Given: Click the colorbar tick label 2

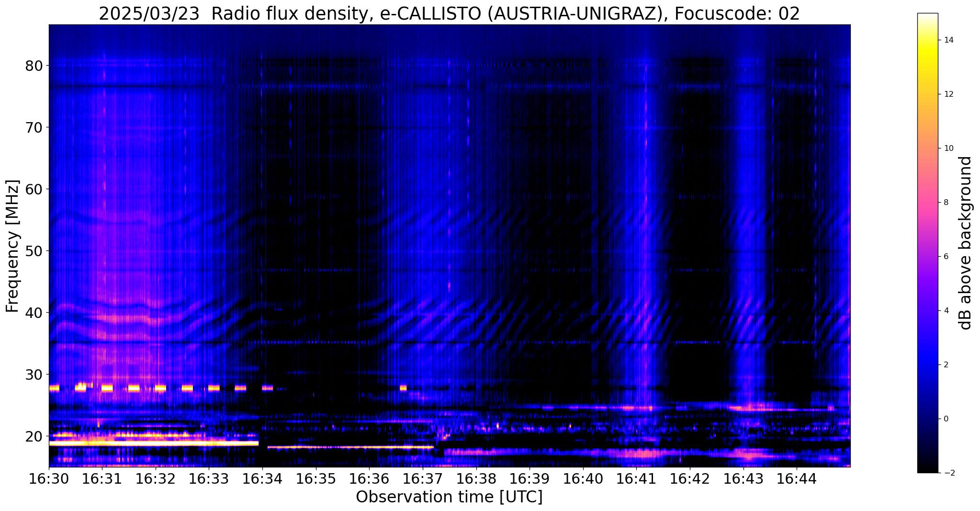Looking at the screenshot, I should coord(946,365).
